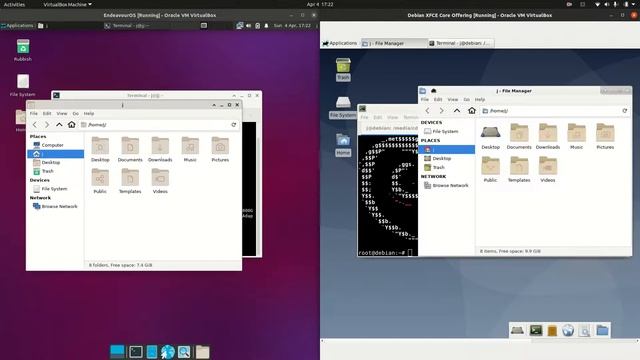
Task: Open Music folder in Debian File Manager
Action: coord(576,136)
